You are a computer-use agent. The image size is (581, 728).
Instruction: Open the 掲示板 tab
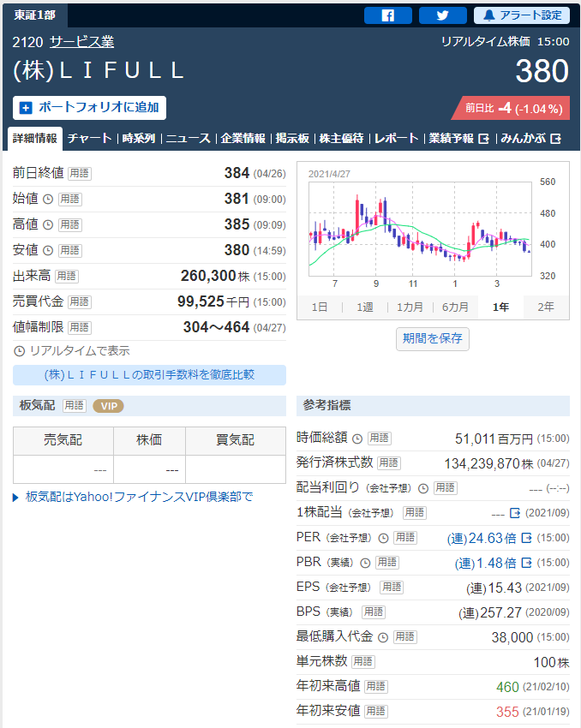(292, 139)
